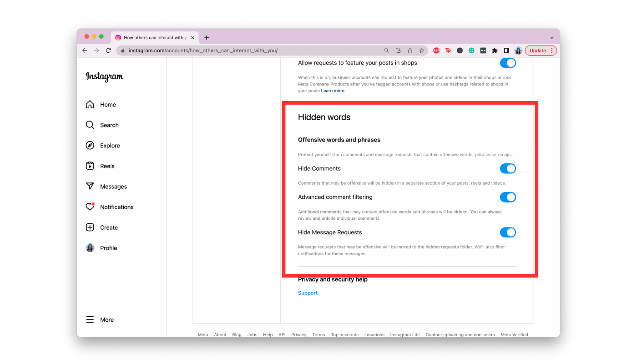Open API footer link
The width and height of the screenshot is (637, 364).
[x=282, y=334]
